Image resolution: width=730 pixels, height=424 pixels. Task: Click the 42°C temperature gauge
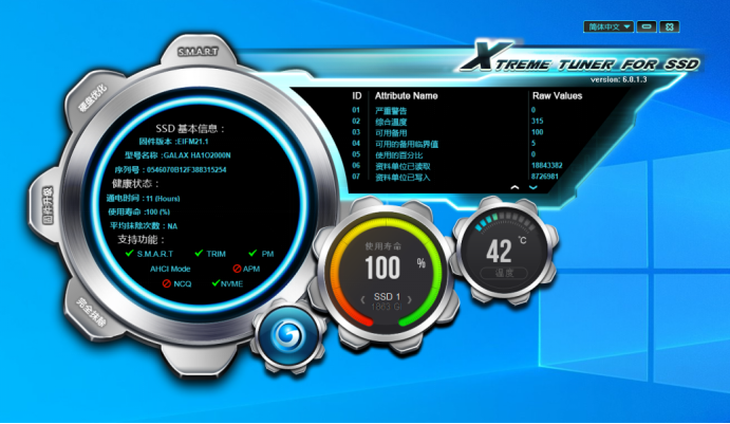tap(505, 251)
